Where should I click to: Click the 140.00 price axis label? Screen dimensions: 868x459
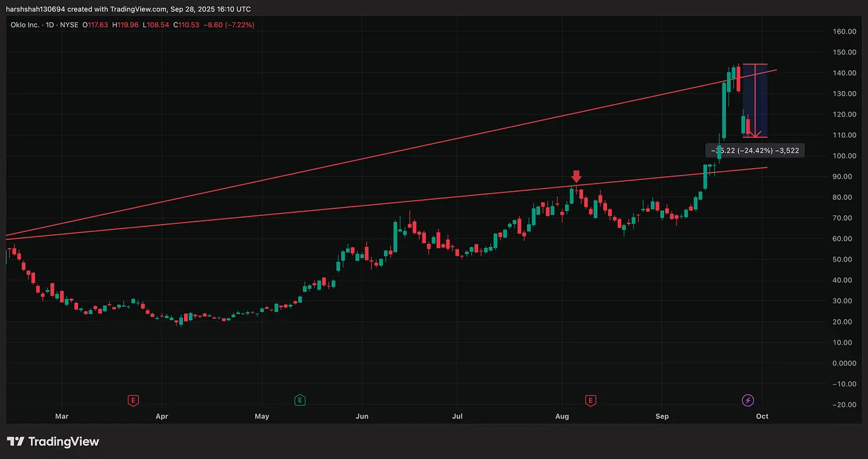(x=844, y=73)
